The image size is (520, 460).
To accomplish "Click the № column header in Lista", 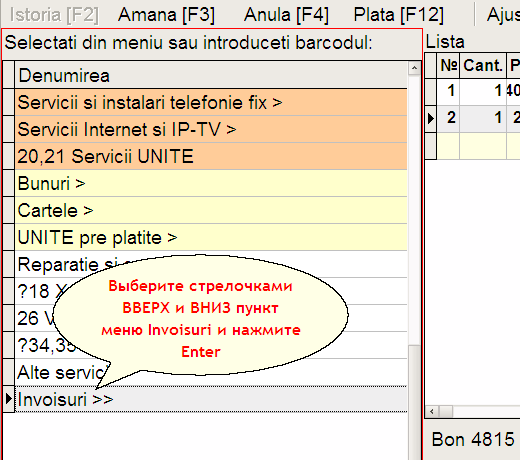I will [448, 65].
